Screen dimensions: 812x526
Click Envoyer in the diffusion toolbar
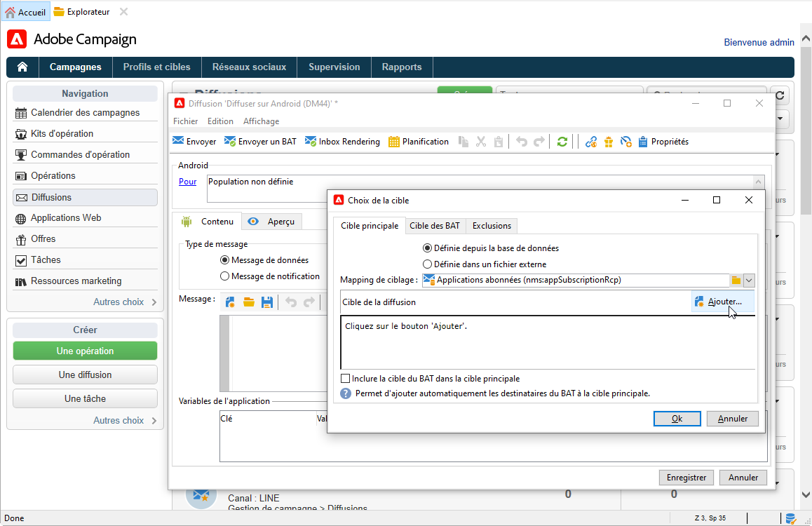(x=194, y=142)
